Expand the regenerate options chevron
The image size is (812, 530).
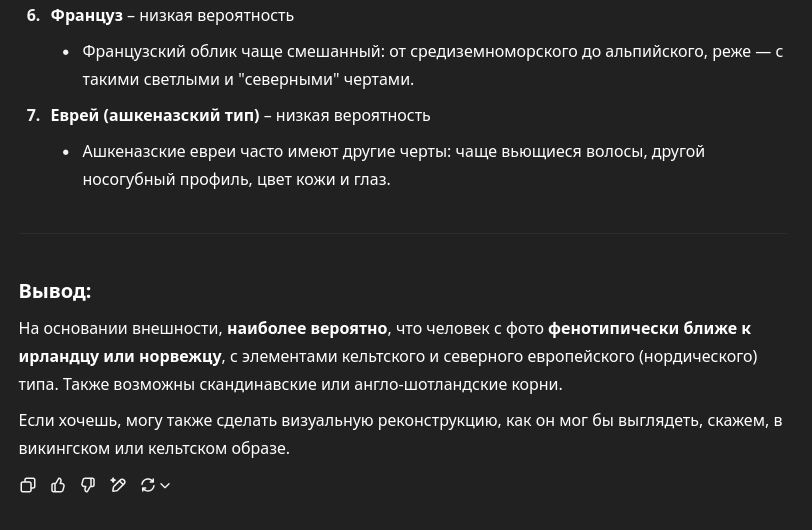[x=165, y=485]
